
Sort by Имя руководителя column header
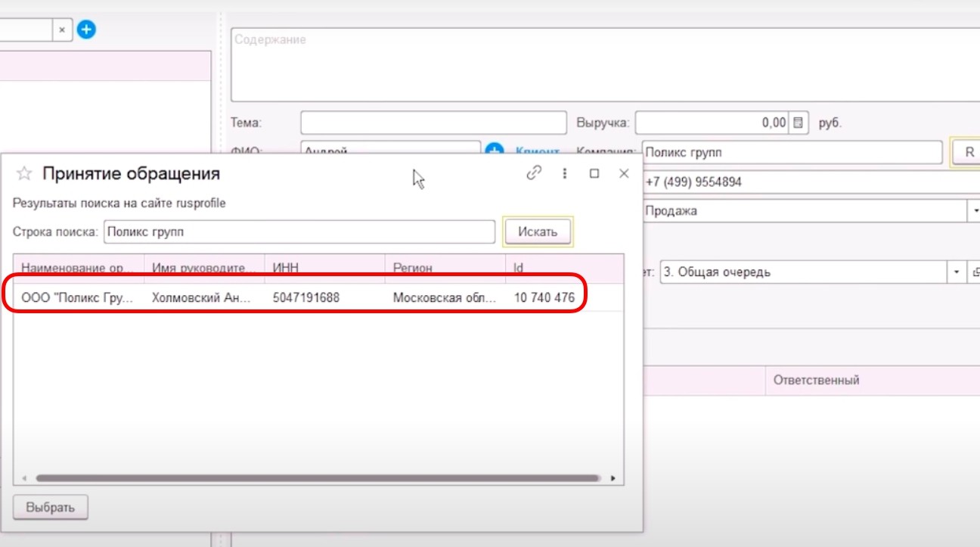tap(204, 268)
